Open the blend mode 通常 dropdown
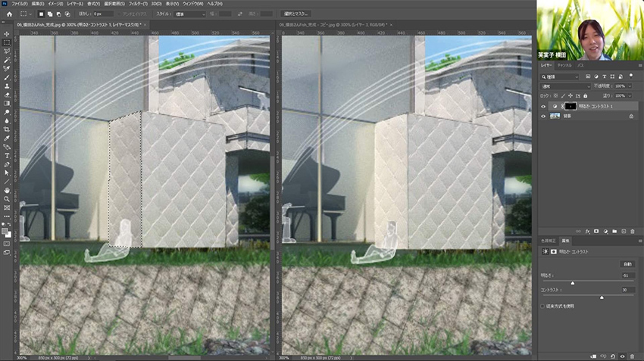Screen dimensions: 644x361 pos(565,86)
